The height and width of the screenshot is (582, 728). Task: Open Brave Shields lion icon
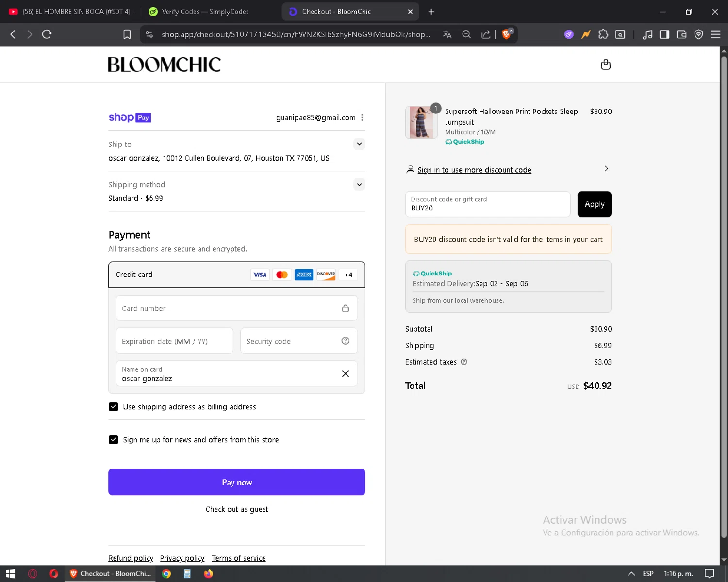pos(507,34)
